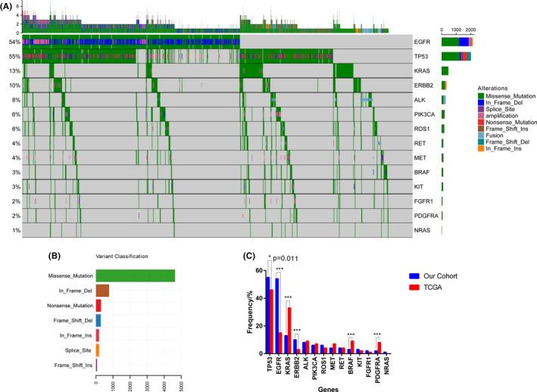The image size is (537, 392).
Task: Click the Variant Classification title
Action: click(x=122, y=257)
